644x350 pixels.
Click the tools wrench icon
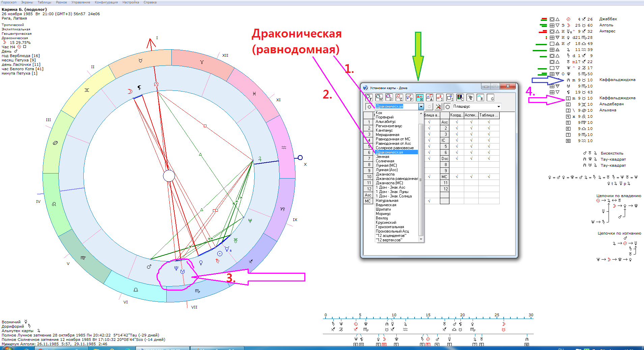(x=438, y=107)
